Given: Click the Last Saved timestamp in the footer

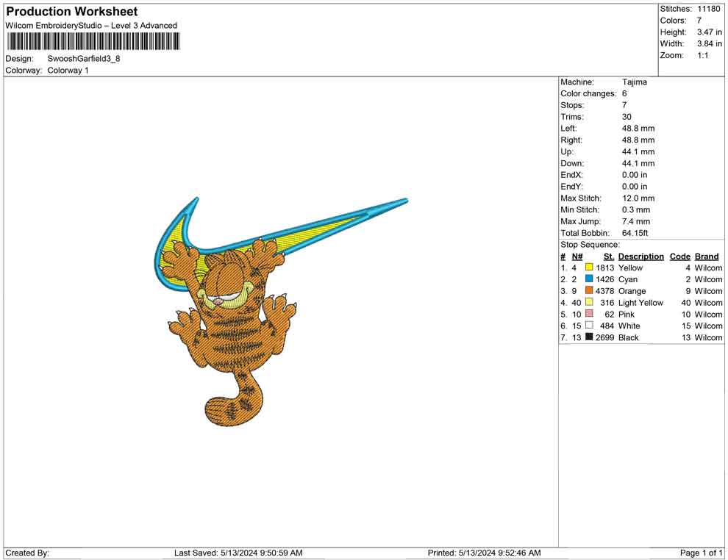Looking at the screenshot, I should pyautogui.click(x=238, y=553).
